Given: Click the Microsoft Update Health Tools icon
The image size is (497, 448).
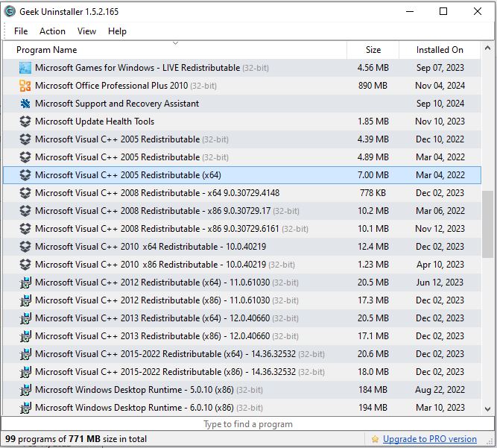Looking at the screenshot, I should point(25,122).
